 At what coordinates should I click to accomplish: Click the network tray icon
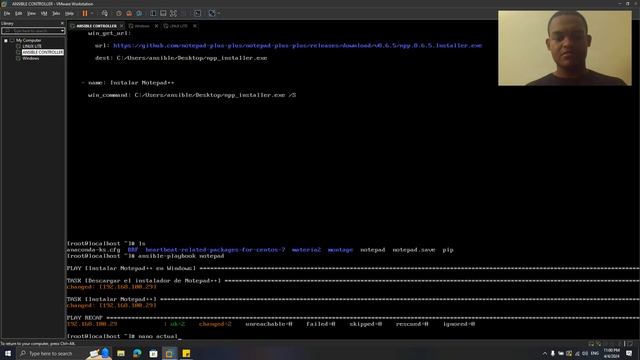[577, 353]
